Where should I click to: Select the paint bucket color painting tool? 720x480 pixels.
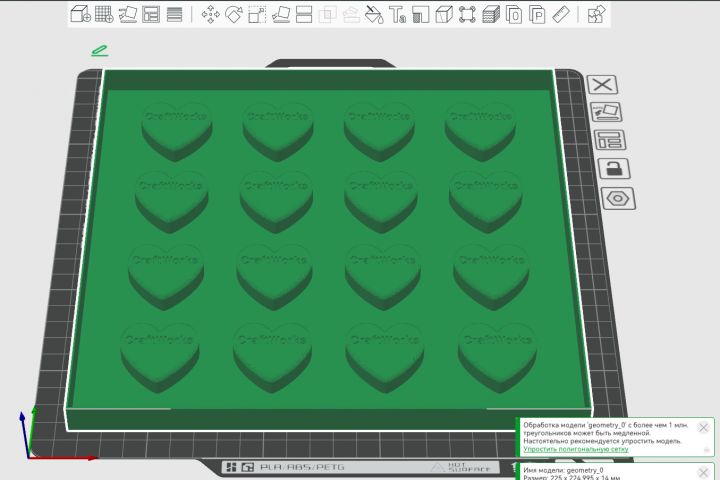tap(374, 14)
